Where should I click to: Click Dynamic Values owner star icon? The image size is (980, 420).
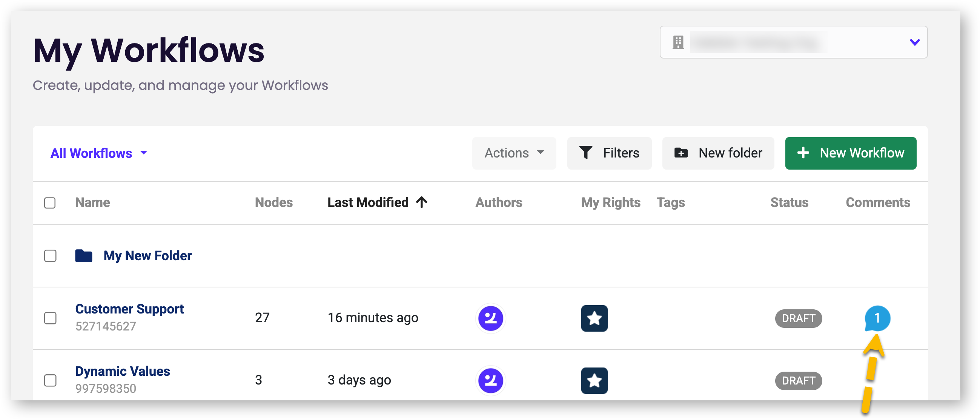pos(594,380)
